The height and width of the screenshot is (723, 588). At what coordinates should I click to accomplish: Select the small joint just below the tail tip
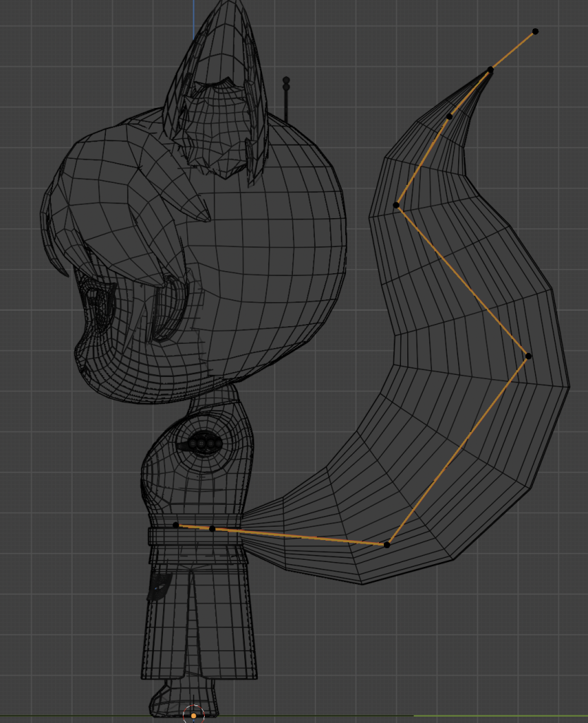pos(450,116)
